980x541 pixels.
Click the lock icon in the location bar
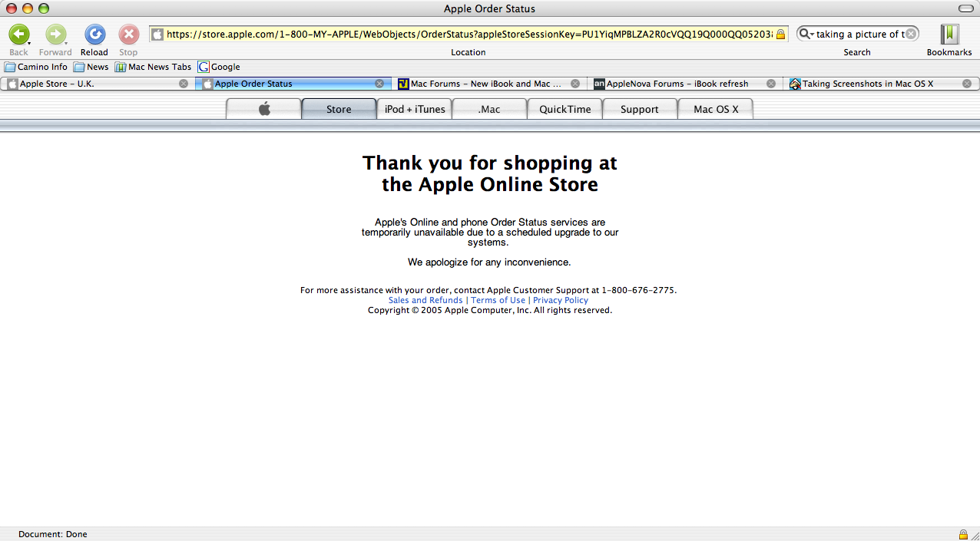pyautogui.click(x=780, y=35)
